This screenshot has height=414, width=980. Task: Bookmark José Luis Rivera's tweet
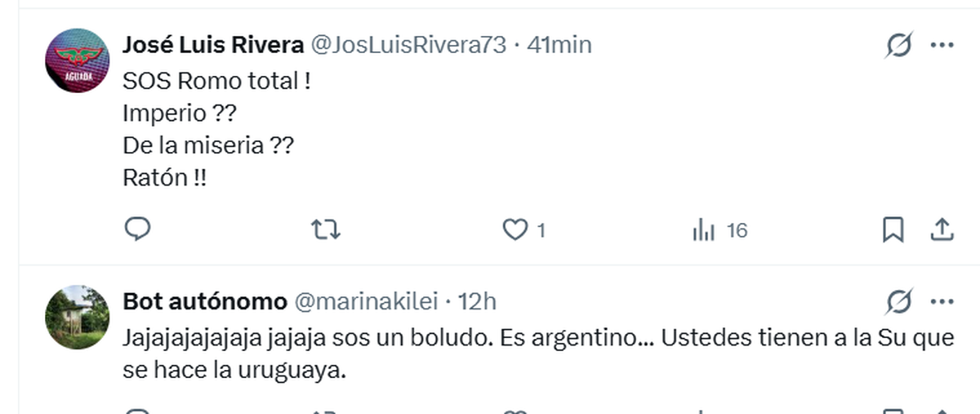893,231
